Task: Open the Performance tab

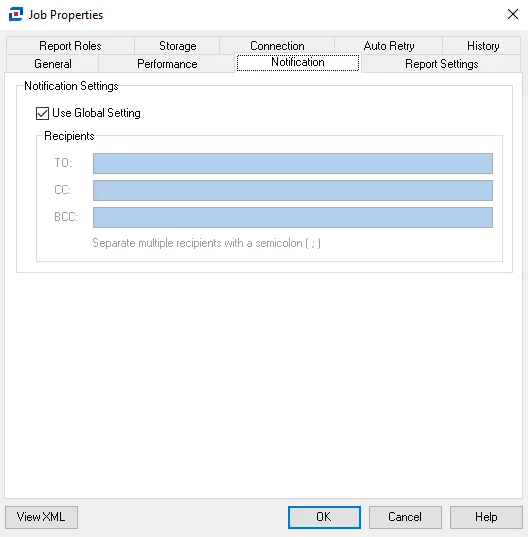Action: tap(167, 64)
